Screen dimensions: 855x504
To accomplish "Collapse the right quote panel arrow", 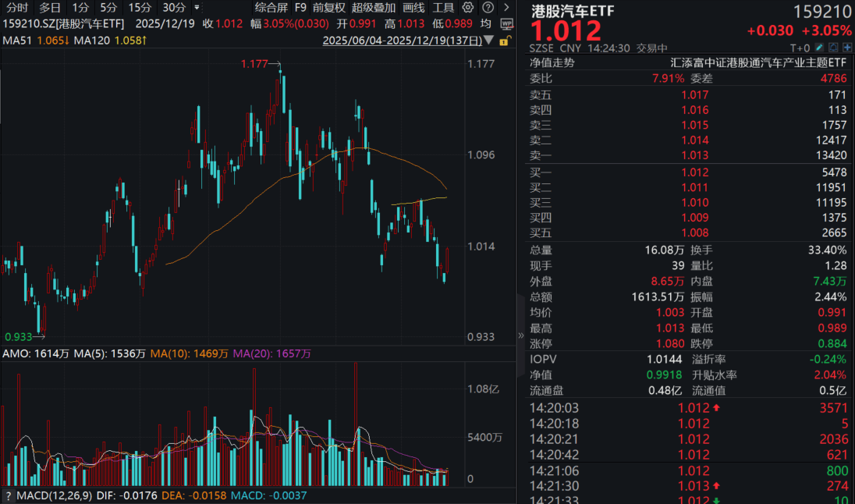I will (x=521, y=336).
